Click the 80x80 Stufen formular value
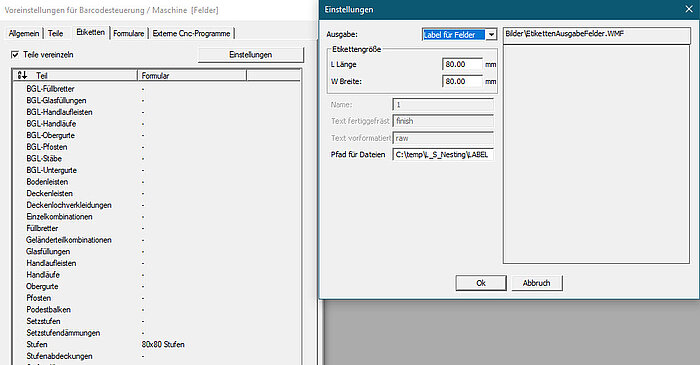Screen dimensions: 700x365 pyautogui.click(x=163, y=344)
